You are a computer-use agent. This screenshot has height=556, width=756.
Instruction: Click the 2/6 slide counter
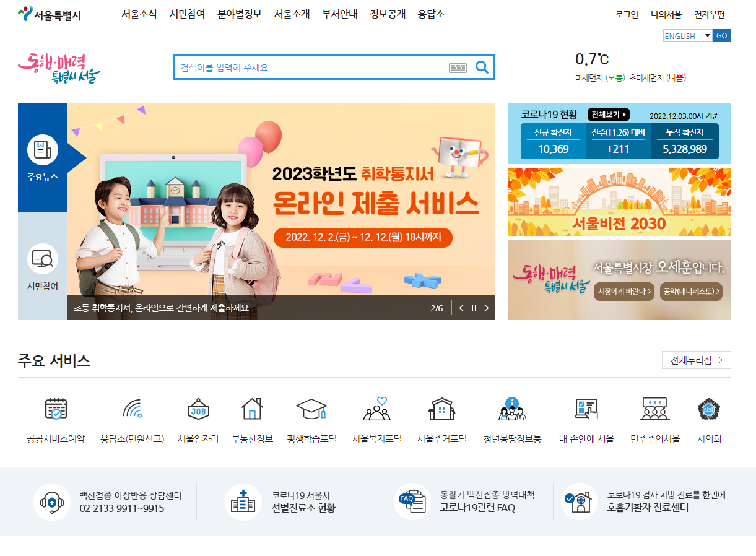click(437, 308)
